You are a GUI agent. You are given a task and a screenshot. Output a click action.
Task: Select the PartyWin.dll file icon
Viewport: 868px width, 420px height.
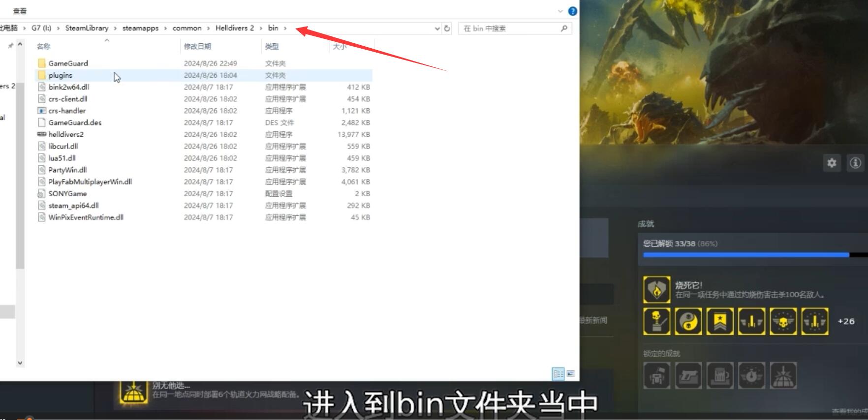(42, 170)
